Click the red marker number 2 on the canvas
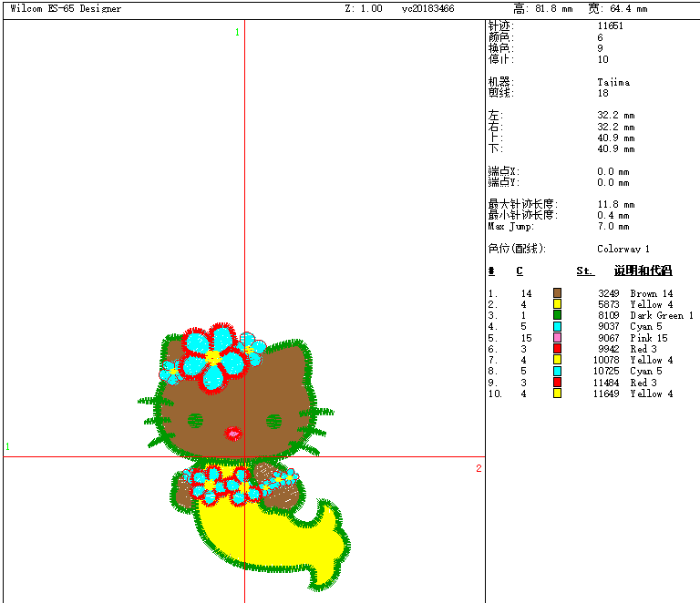Viewport: 700px width, 603px height. pos(479,468)
